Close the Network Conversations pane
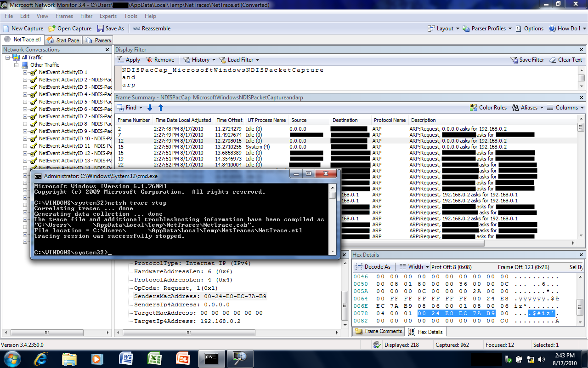This screenshot has width=588, height=368. coord(107,50)
